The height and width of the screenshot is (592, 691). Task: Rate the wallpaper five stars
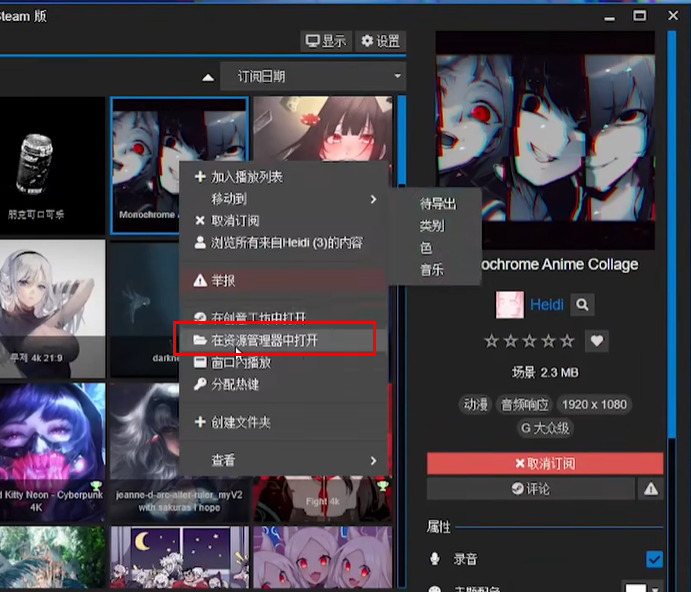[568, 341]
